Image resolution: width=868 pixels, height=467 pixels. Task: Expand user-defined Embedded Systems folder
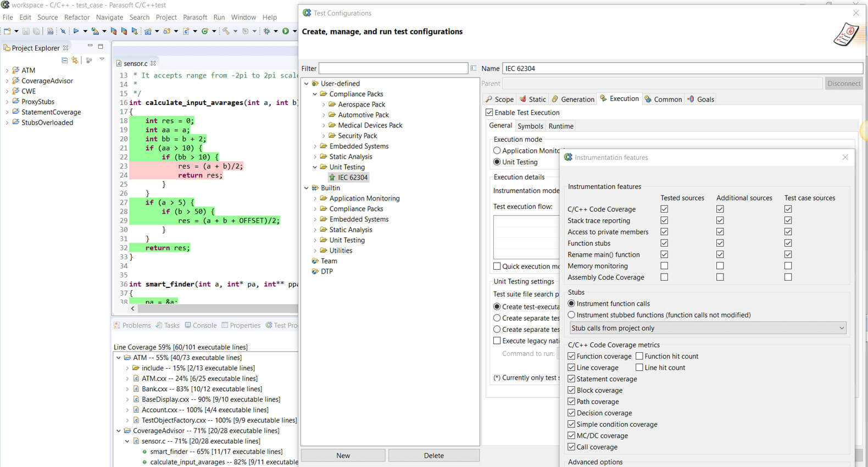[x=315, y=146]
